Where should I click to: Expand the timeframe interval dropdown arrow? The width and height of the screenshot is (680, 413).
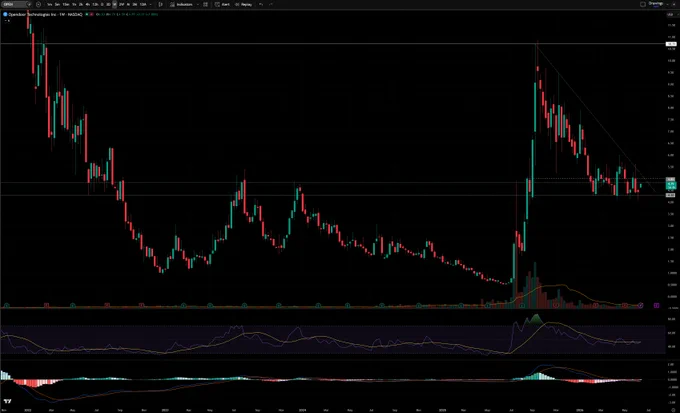[x=150, y=4]
